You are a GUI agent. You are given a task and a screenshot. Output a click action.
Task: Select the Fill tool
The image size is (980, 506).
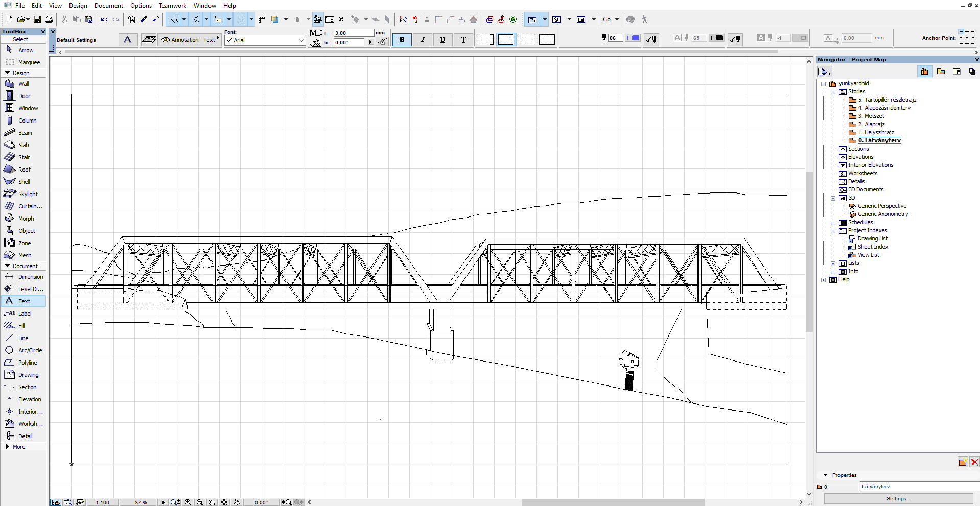[24, 326]
